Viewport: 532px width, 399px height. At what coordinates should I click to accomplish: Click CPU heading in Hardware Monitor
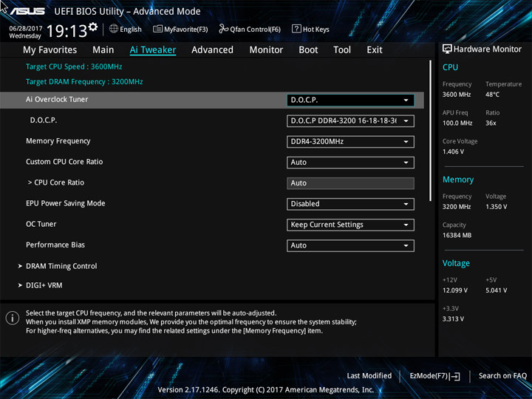coord(450,67)
